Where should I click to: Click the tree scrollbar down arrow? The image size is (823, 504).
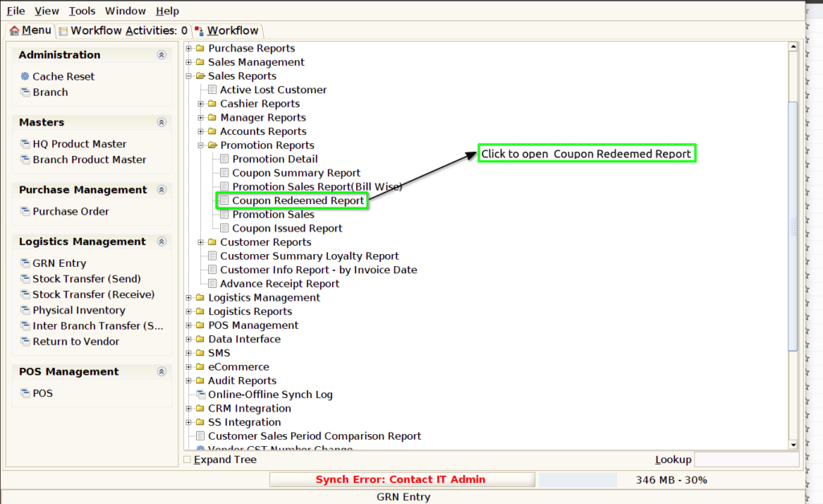[793, 445]
